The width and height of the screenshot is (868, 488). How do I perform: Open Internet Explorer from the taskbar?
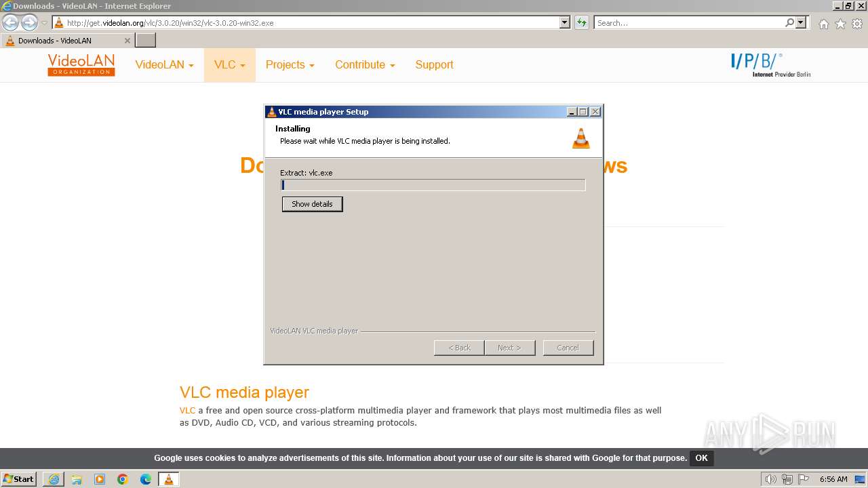[x=54, y=479]
